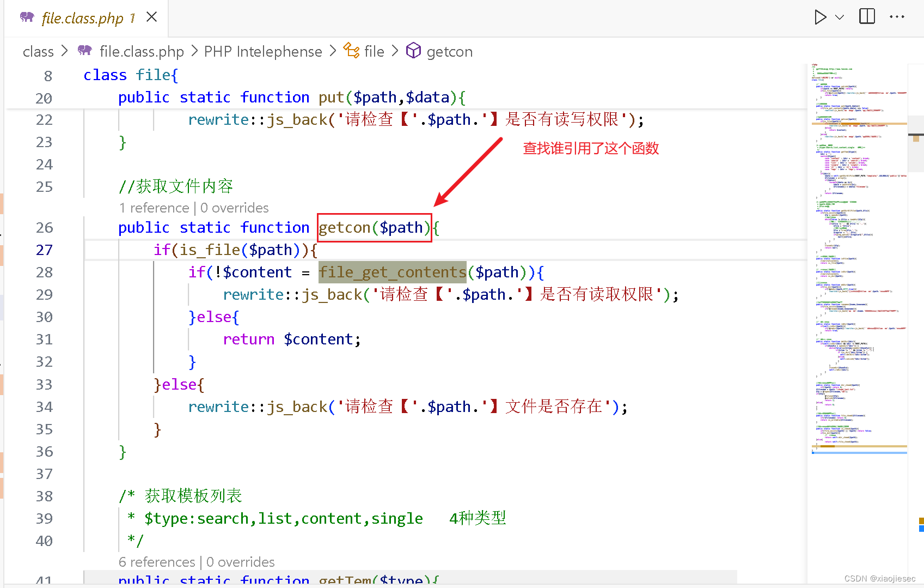Screen dimensions: 924x588
Task: Click the Run PHP File play icon
Action: click(821, 17)
